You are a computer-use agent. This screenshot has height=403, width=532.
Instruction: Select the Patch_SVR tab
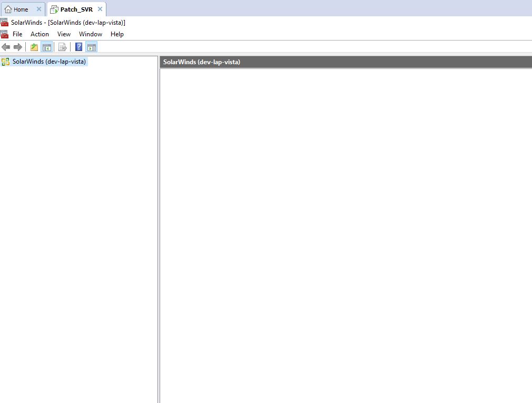[x=76, y=9]
